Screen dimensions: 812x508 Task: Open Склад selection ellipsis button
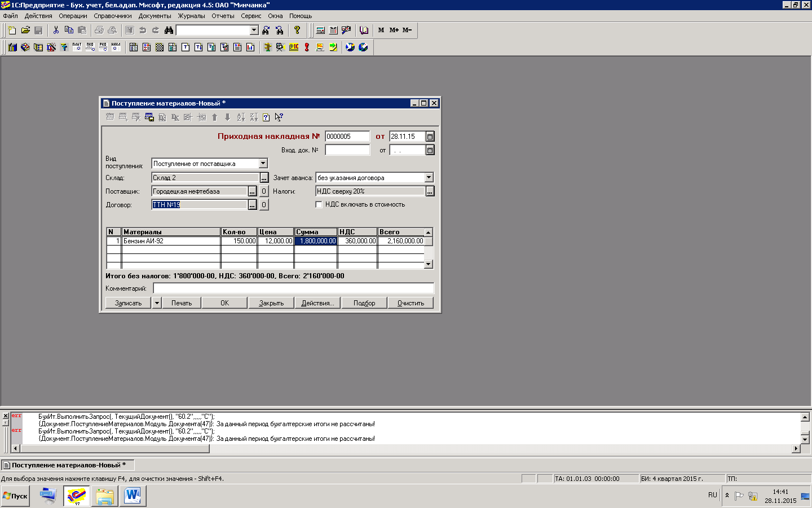[264, 178]
